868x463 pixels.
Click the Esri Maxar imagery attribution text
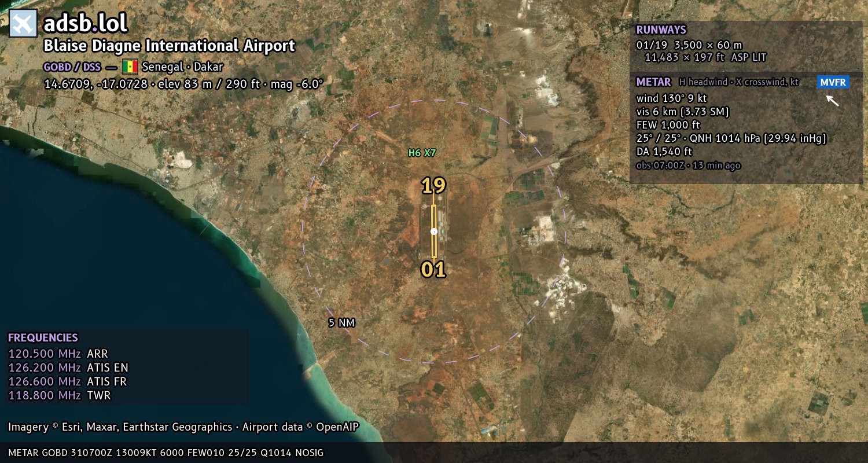pyautogui.click(x=183, y=427)
